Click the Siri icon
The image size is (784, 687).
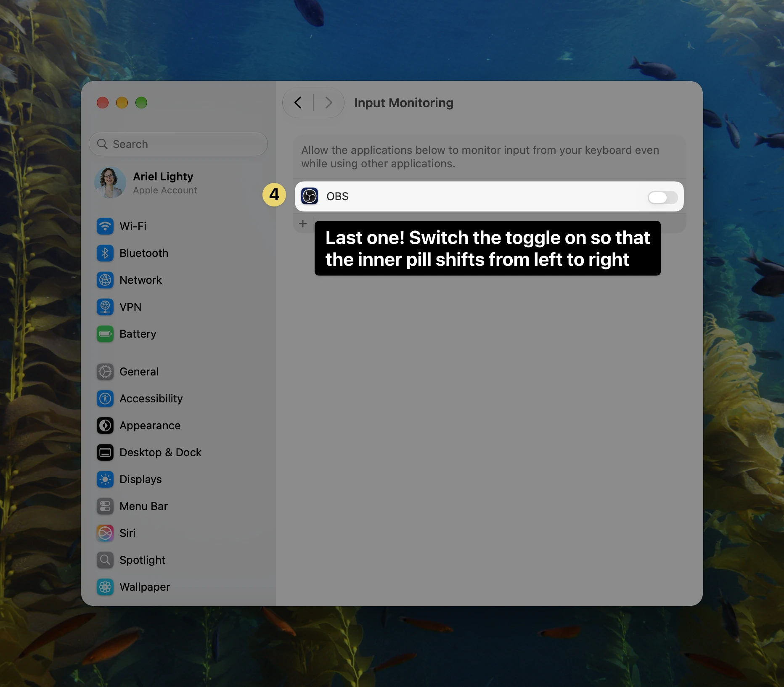pos(105,533)
